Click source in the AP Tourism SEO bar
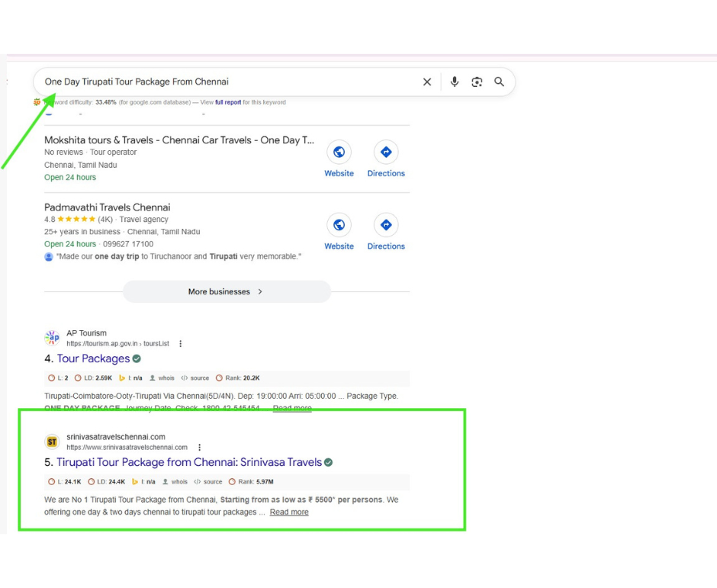 pyautogui.click(x=195, y=378)
